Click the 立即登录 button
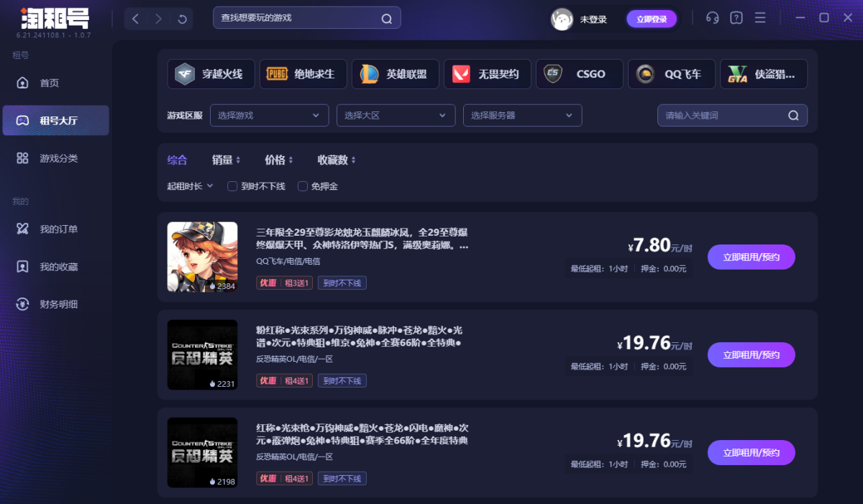Screen dimensions: 863x504 click(652, 19)
